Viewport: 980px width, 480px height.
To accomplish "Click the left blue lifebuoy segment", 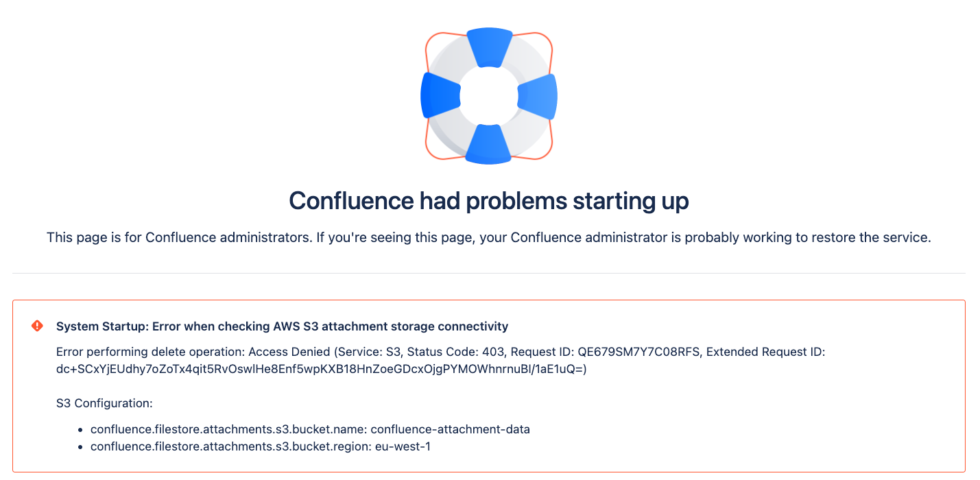I will click(438, 95).
